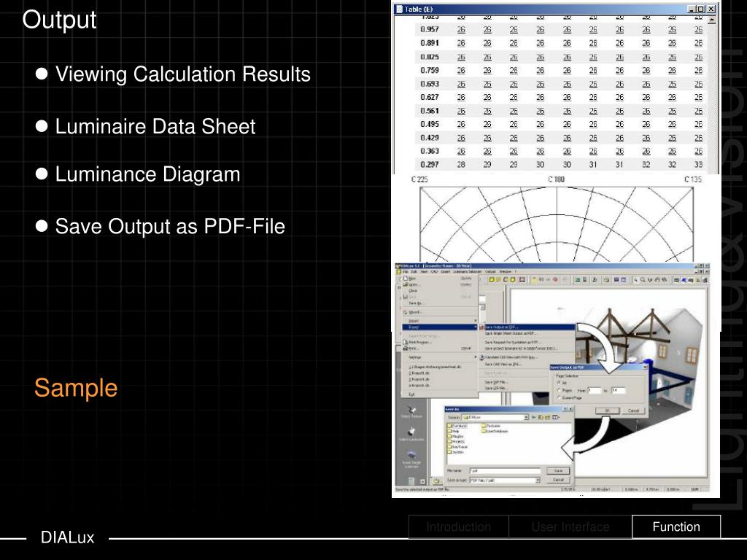This screenshot has height=560, width=747.
Task: Maximize the Table (E) window
Action: (700, 9)
